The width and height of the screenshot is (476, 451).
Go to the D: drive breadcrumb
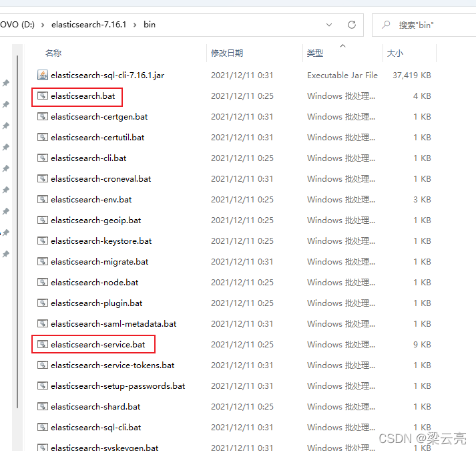[17, 25]
